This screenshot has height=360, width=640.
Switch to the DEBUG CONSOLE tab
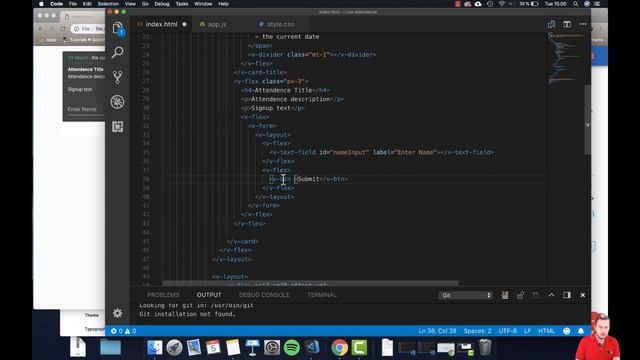pos(264,295)
